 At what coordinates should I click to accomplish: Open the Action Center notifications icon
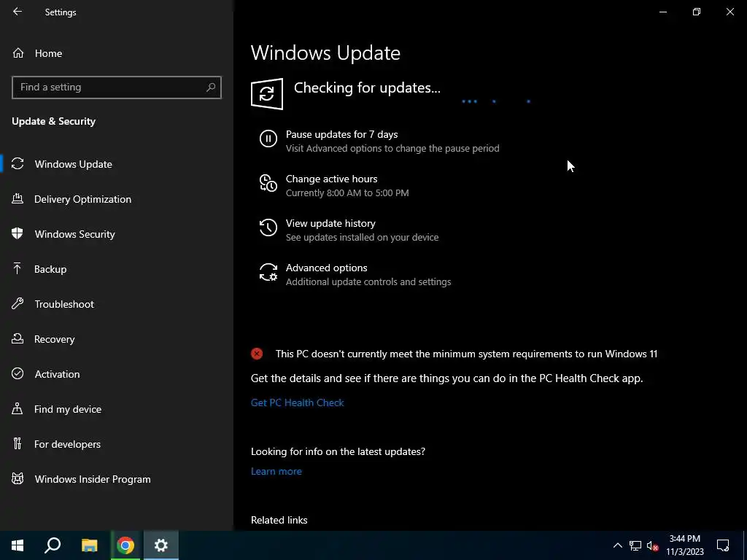723,545
